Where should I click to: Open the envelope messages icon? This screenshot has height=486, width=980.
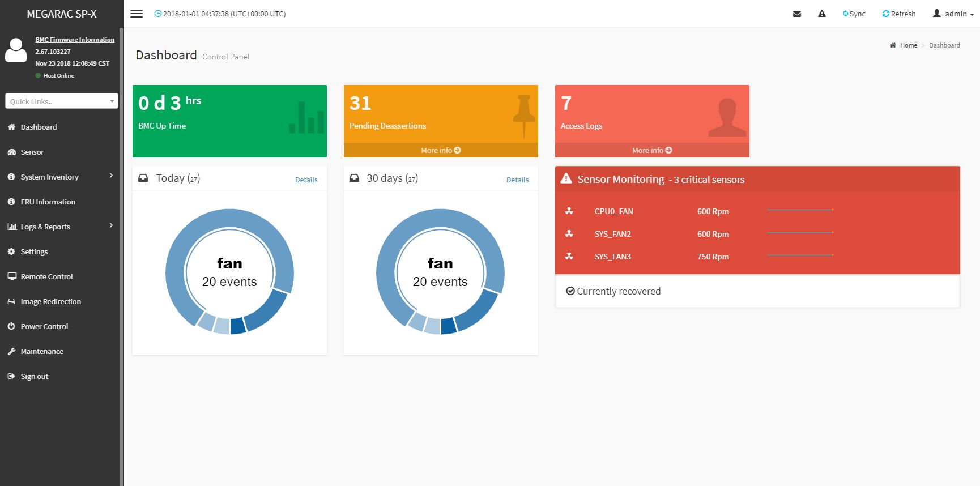pyautogui.click(x=796, y=14)
